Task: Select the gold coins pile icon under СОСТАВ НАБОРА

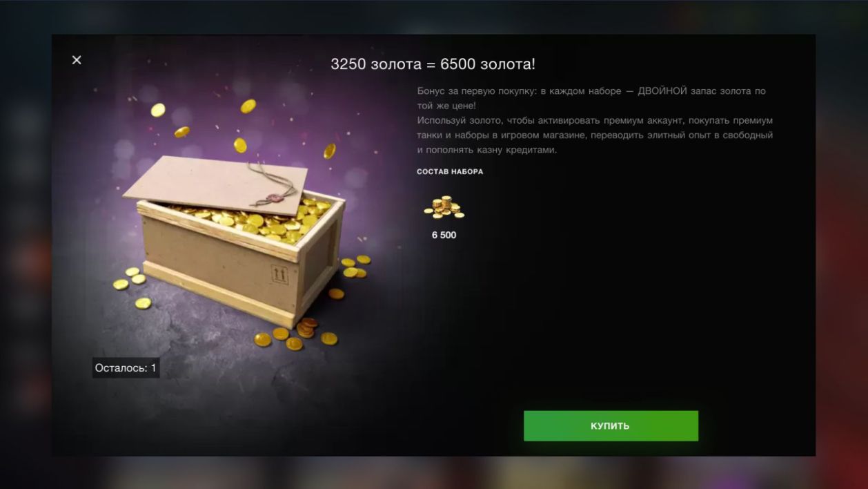Action: click(x=444, y=207)
